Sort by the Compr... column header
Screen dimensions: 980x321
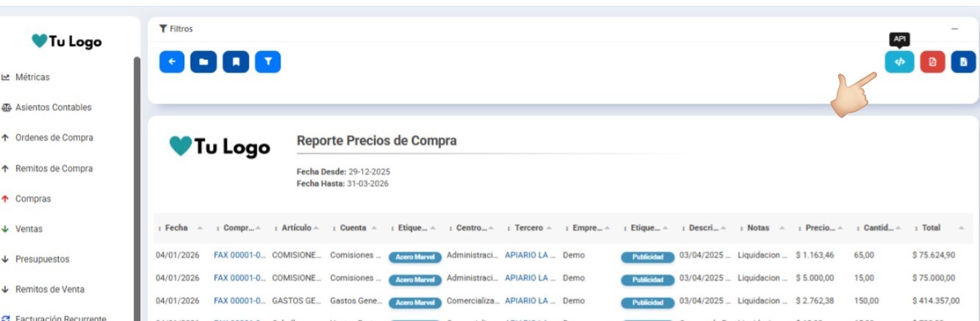[x=239, y=228]
